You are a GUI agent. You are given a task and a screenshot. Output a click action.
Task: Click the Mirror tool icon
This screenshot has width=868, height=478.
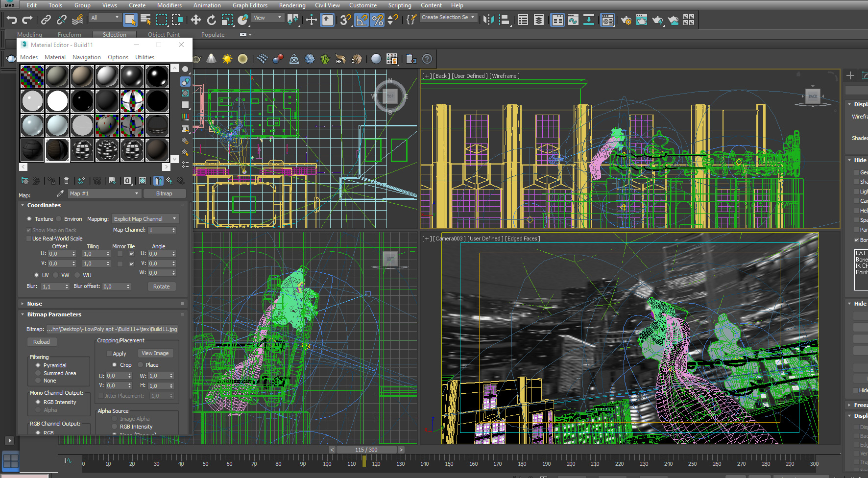[488, 20]
